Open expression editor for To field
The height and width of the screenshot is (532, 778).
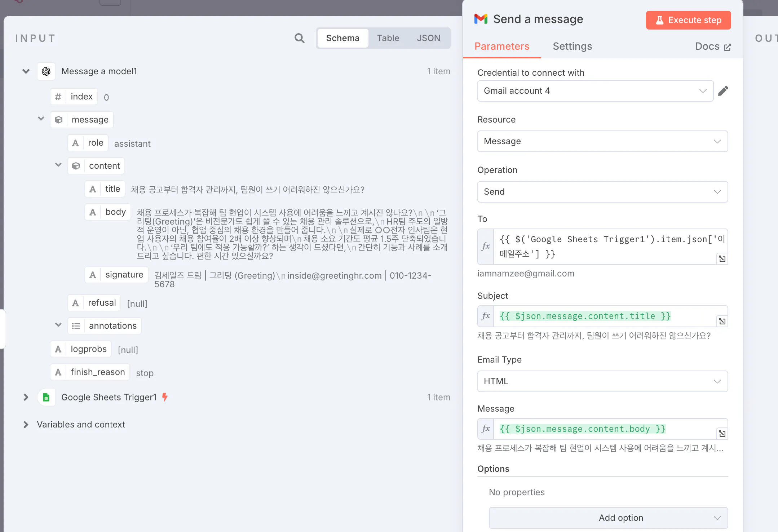(x=722, y=259)
